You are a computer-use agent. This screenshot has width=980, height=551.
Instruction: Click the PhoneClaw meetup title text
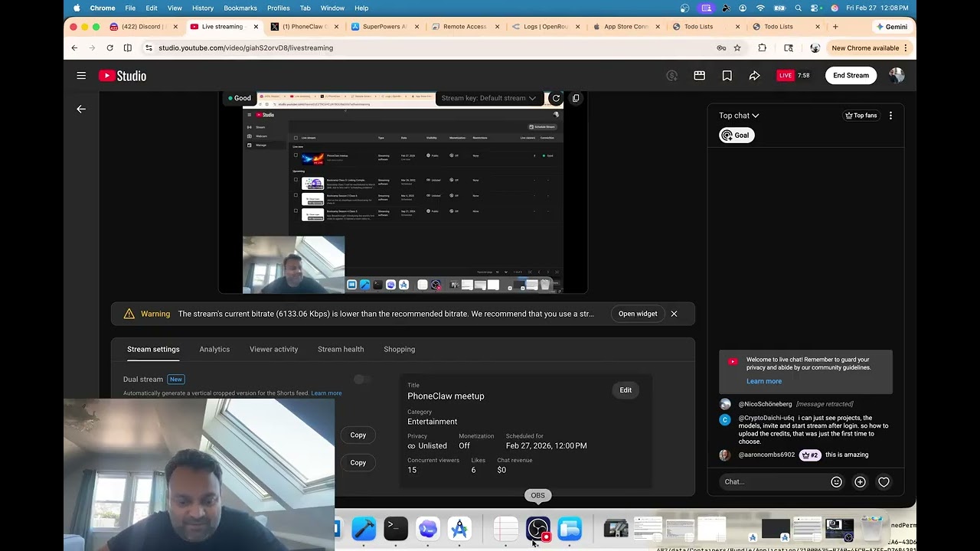pyautogui.click(x=446, y=396)
